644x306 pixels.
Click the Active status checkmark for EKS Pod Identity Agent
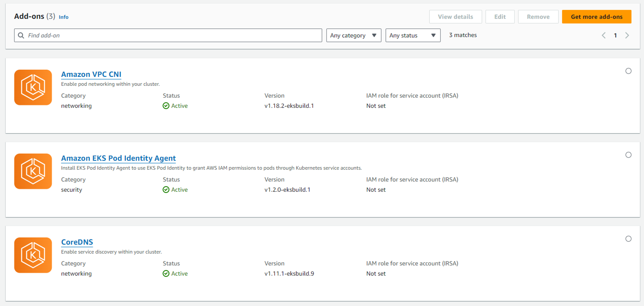tap(166, 190)
